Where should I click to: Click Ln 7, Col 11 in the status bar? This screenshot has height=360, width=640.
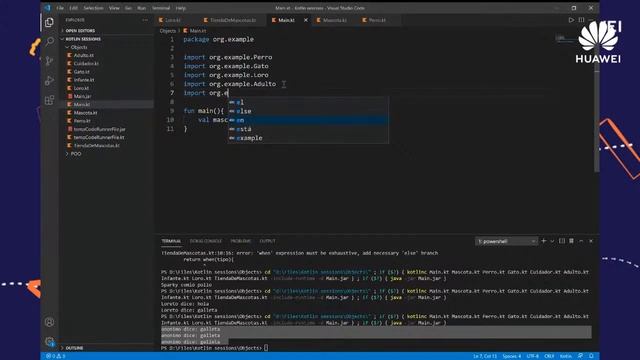(484, 356)
